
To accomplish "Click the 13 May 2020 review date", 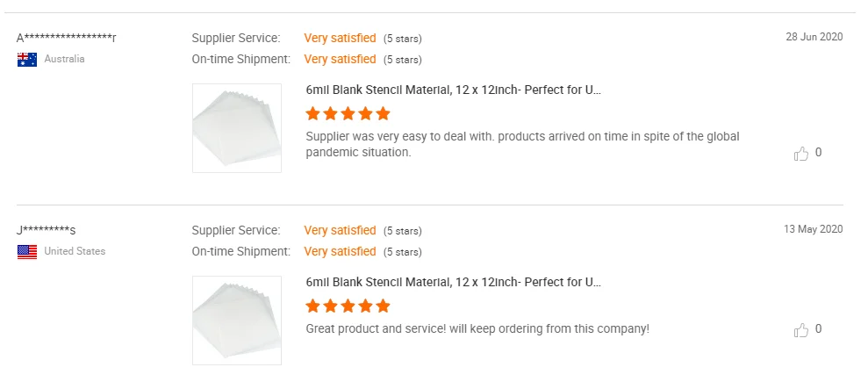I will [813, 229].
